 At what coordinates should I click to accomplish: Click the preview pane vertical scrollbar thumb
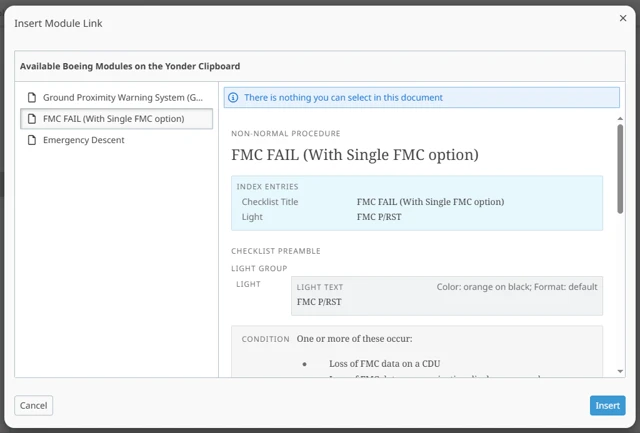[x=620, y=155]
